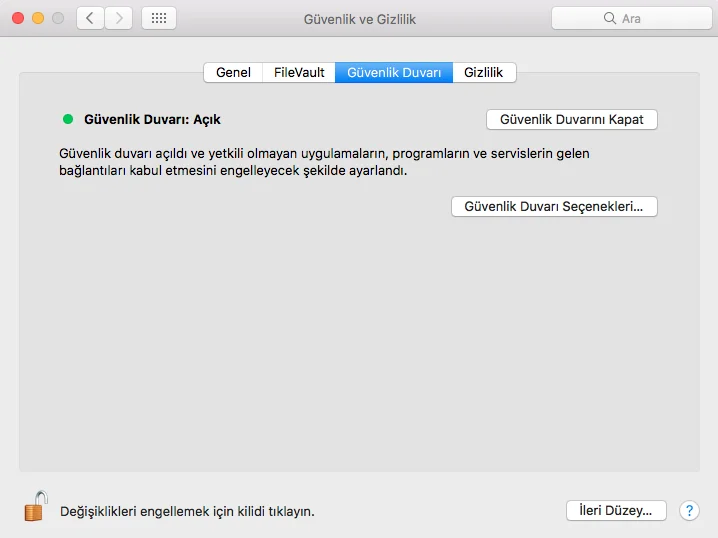
Task: Click the Güvenlik Duvarı: Açık status label
Action: (x=152, y=119)
